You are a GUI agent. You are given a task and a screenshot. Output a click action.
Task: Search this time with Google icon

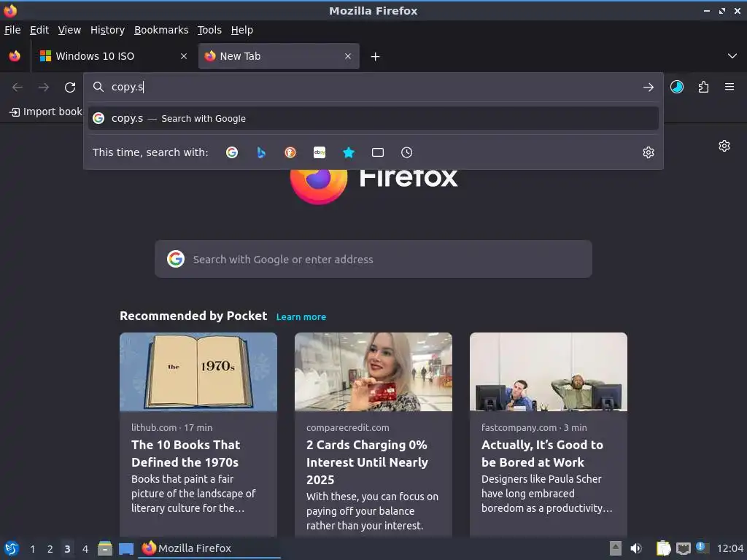(232, 152)
